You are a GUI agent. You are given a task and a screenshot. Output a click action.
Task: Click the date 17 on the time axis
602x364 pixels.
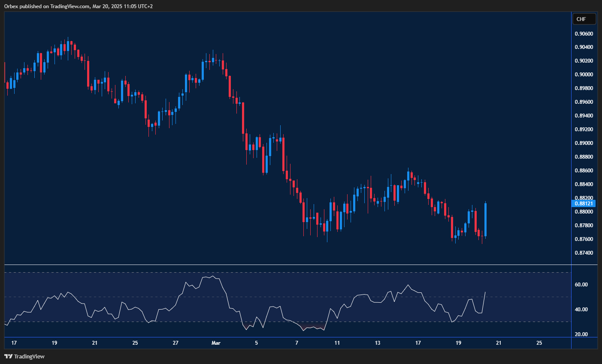(x=14, y=343)
